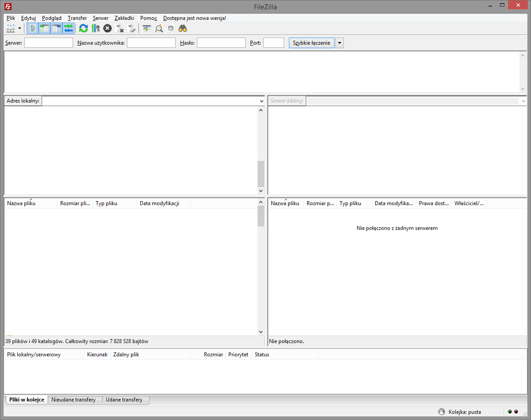The height and width of the screenshot is (420, 531).
Task: Open the Adres lokalny path dropdown
Action: coord(261,101)
